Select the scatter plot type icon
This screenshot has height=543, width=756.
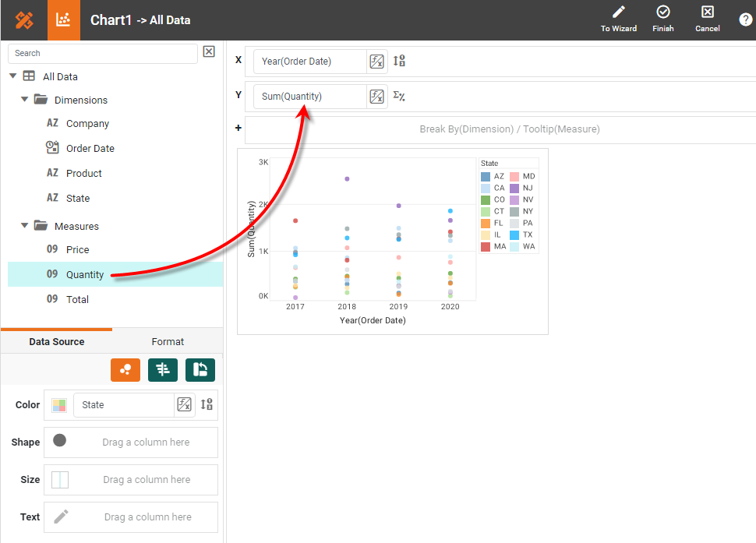click(125, 370)
